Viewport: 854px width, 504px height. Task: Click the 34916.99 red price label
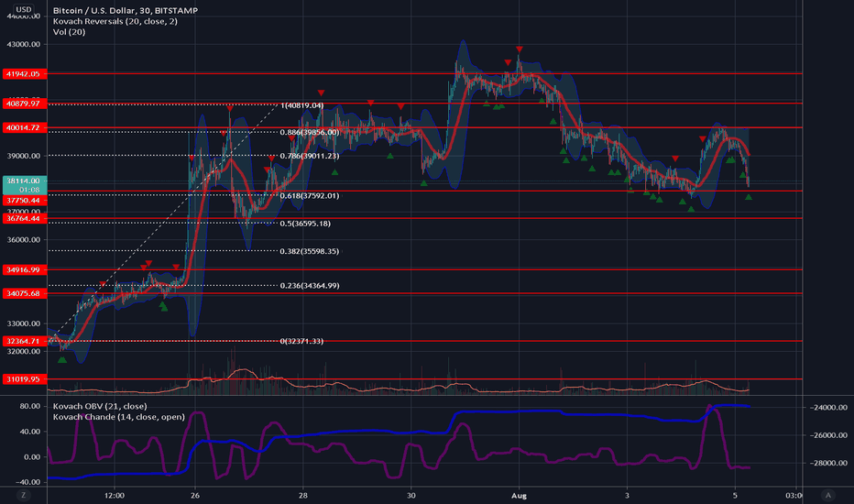coord(25,269)
